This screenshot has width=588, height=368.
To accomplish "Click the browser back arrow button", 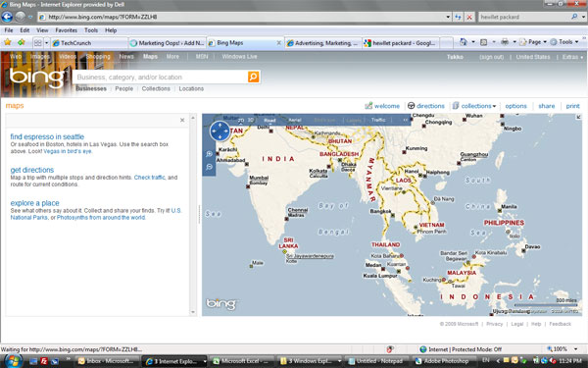I will click(x=7, y=17).
